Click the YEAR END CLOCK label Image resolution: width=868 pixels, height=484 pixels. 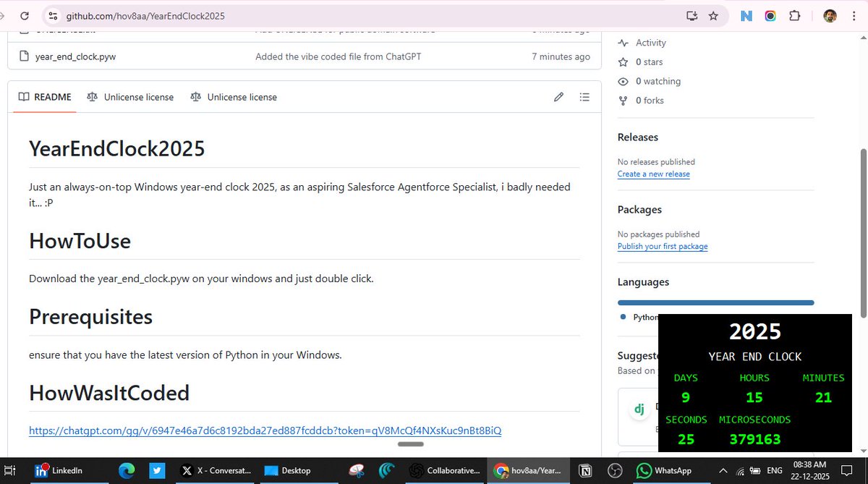tap(755, 357)
